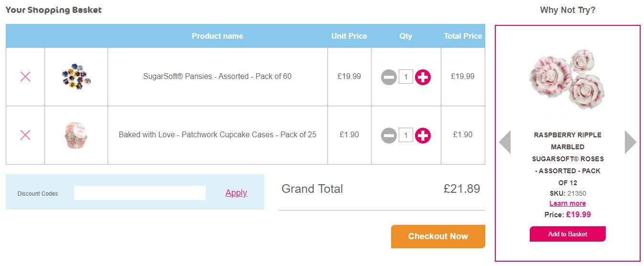Open Learn more link for roses
The height and width of the screenshot is (266, 644).
[568, 203]
